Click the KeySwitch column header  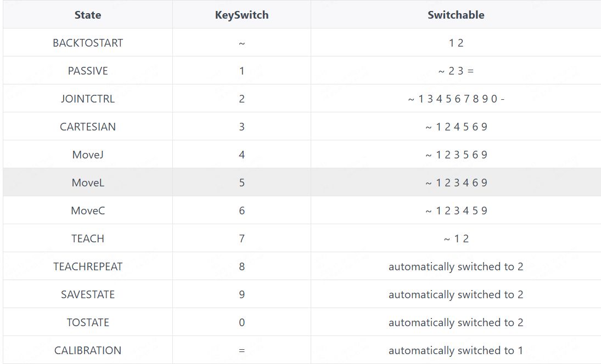[241, 15]
